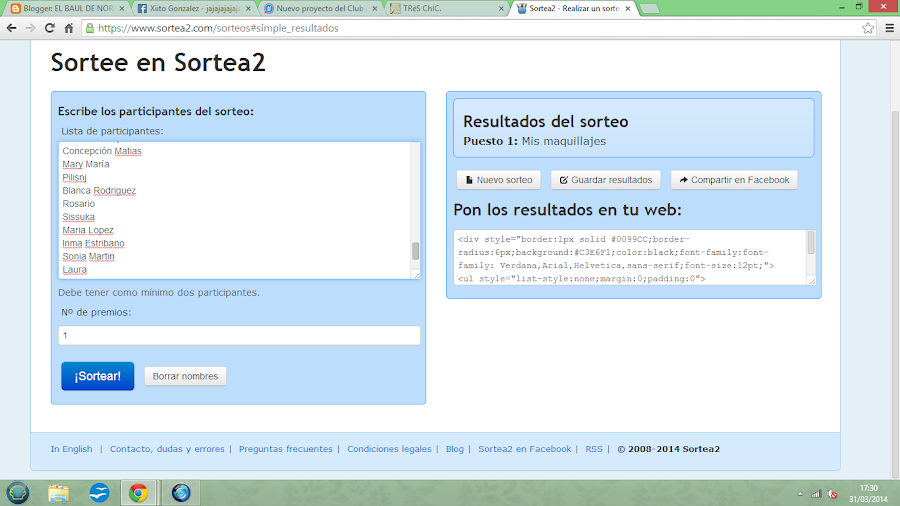This screenshot has width=900, height=506.
Task: Open the blue wave app taskbar icon
Action: coord(99,493)
